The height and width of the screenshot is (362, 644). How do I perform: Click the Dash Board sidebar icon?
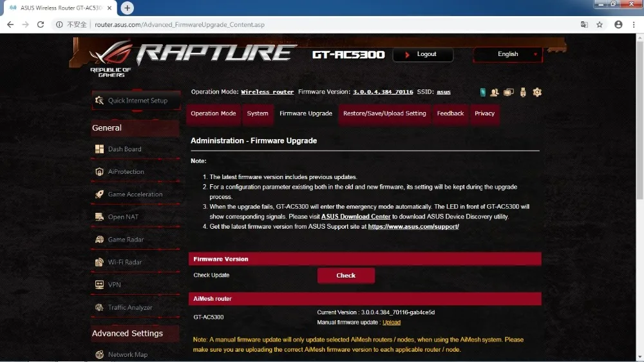(x=99, y=149)
